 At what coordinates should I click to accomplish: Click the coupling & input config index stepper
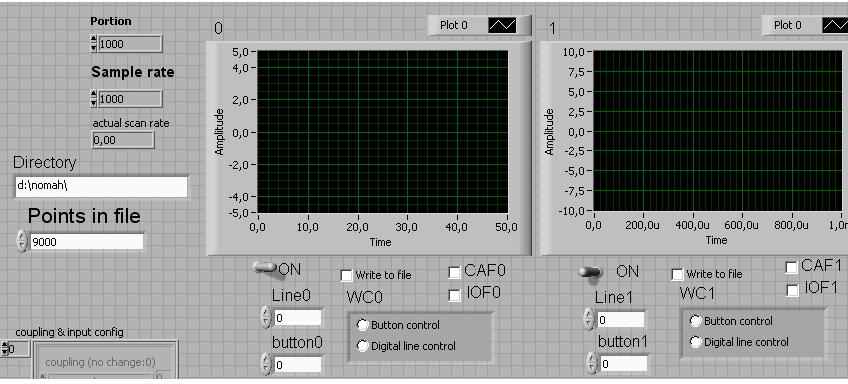[x=4, y=349]
